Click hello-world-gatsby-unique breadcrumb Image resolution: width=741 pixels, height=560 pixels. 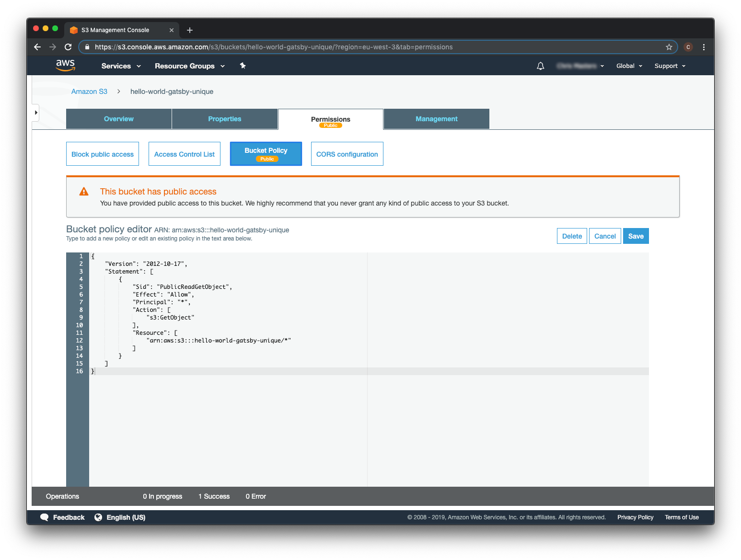[x=172, y=91]
